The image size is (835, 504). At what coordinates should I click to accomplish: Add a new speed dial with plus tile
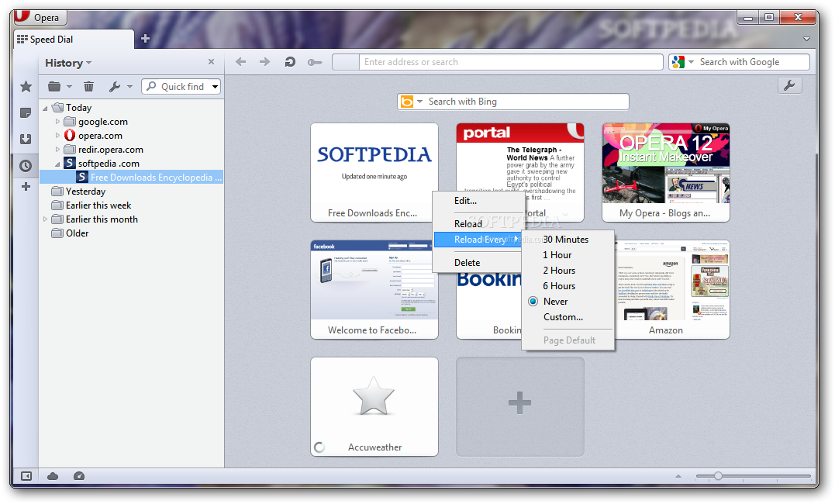tap(519, 406)
